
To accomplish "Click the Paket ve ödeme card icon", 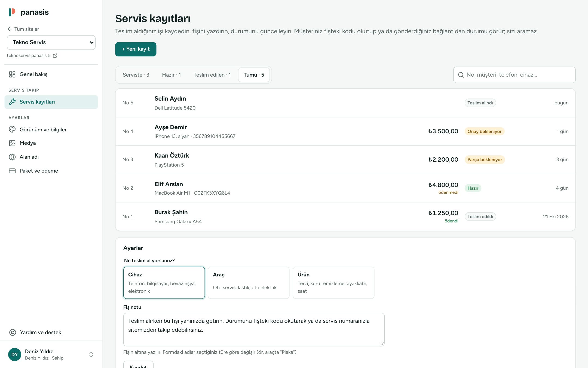I will click(12, 171).
